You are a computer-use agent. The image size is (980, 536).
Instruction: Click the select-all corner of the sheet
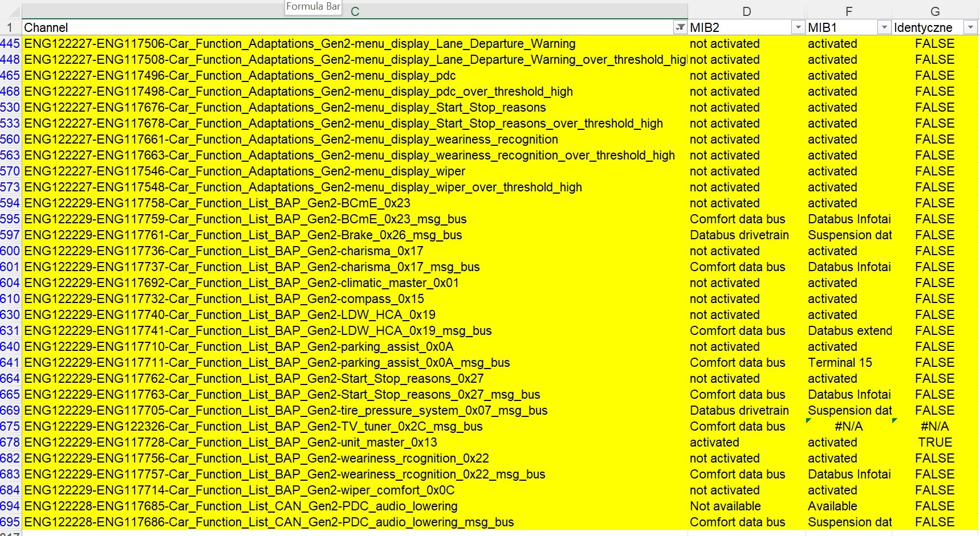click(10, 11)
